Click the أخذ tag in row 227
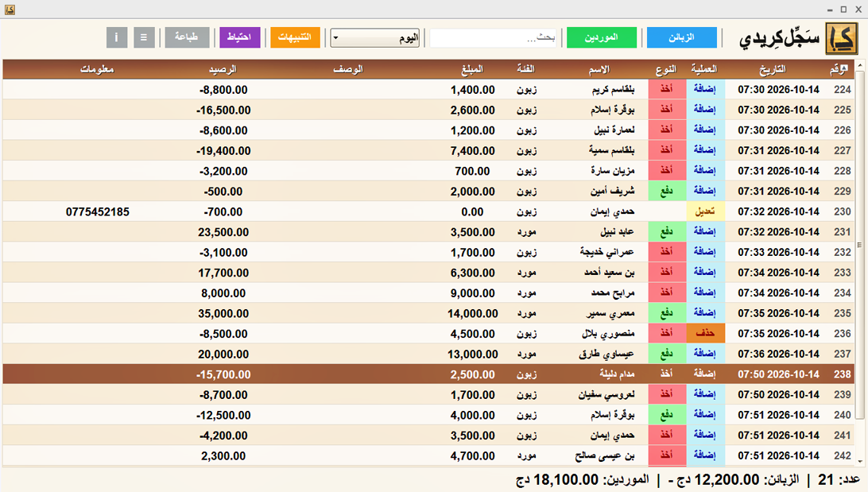The image size is (868, 492). [x=666, y=150]
